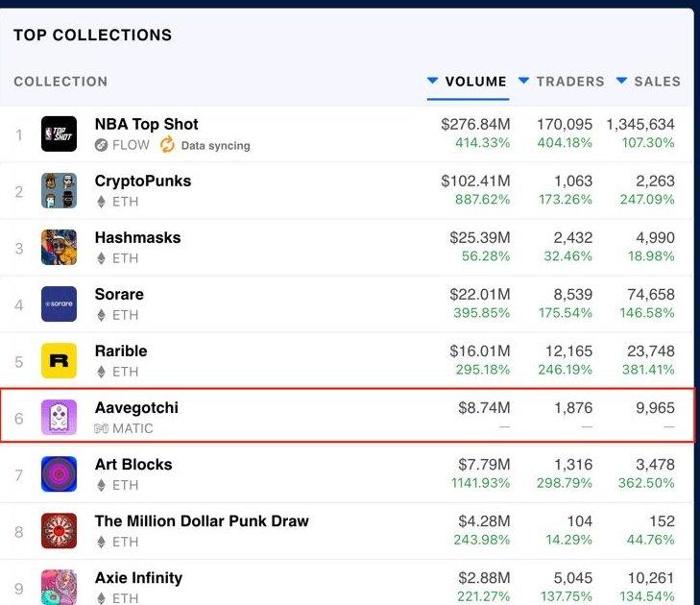Sort by Volume dropdown arrow
Screen dimensions: 700x605
[433, 81]
